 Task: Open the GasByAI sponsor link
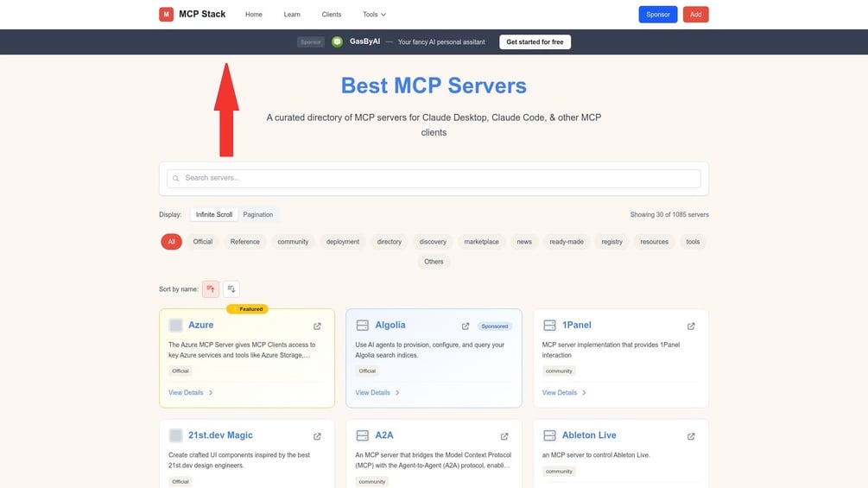point(364,41)
